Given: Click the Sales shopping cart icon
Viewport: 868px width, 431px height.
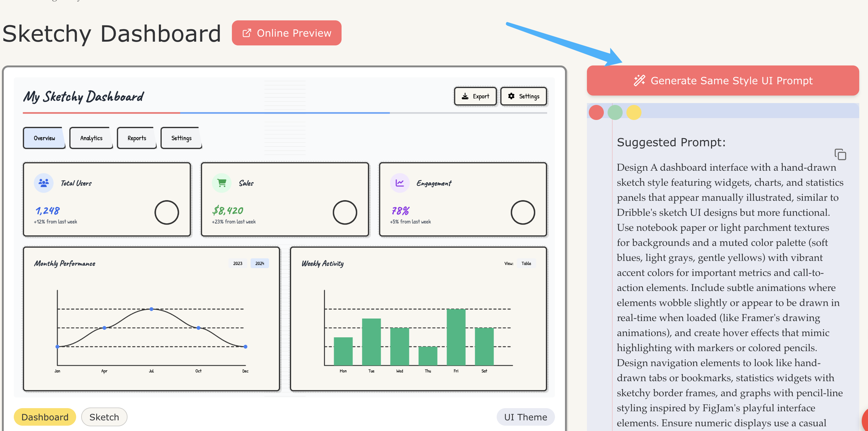Looking at the screenshot, I should 221,183.
